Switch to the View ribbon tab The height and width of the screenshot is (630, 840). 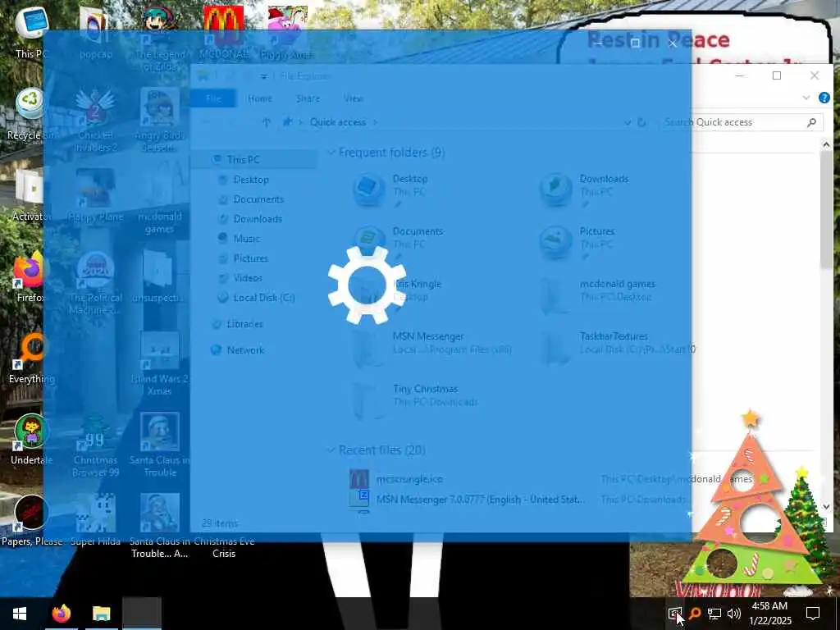click(353, 98)
